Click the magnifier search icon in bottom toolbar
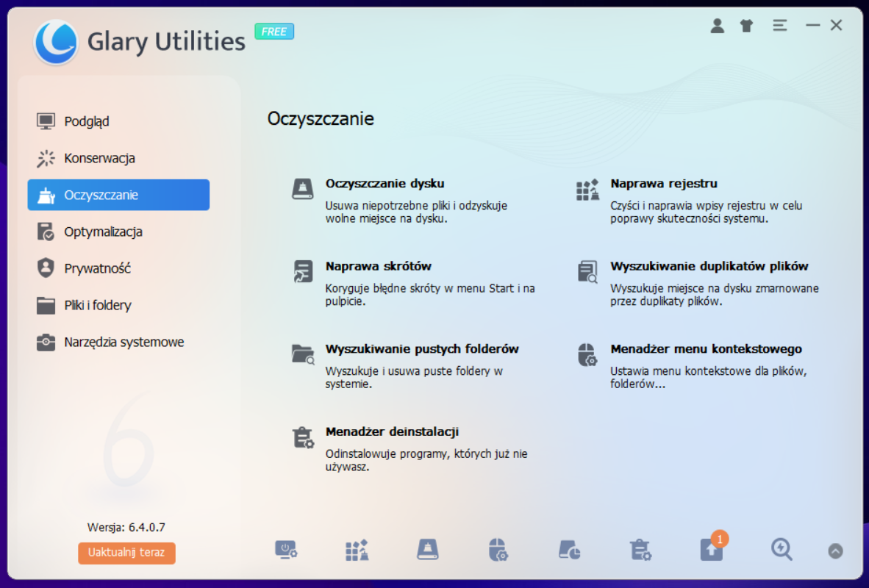Screen dimensions: 869x588 (782, 550)
